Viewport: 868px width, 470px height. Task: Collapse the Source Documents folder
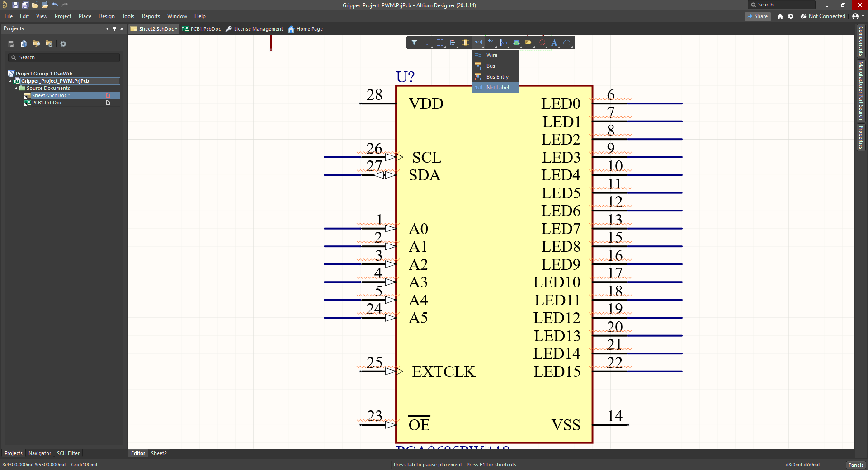click(16, 89)
